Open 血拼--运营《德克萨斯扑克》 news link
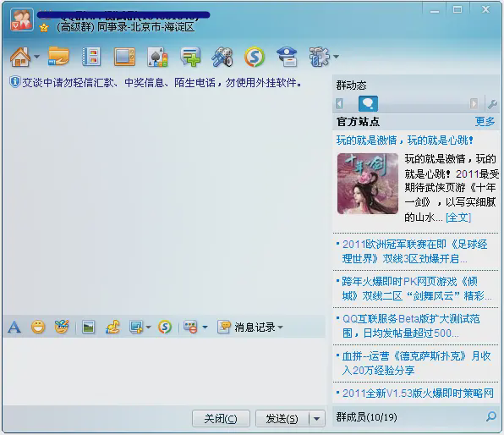 click(x=416, y=363)
